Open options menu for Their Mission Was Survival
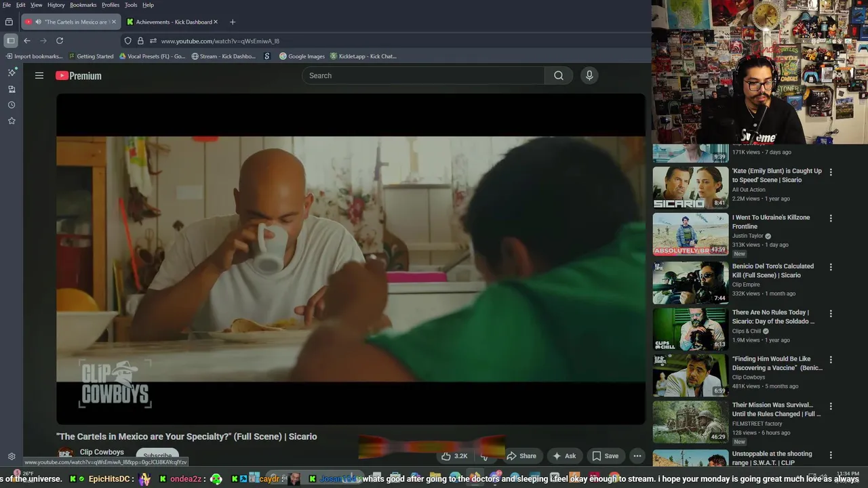868x488 pixels. click(831, 406)
